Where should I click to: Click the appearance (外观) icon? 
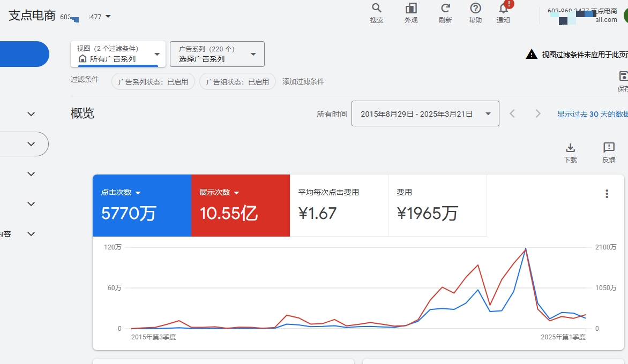[410, 12]
